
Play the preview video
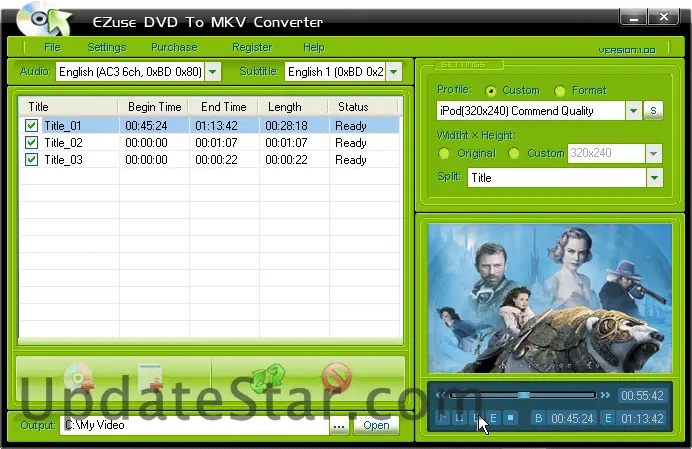[442, 418]
